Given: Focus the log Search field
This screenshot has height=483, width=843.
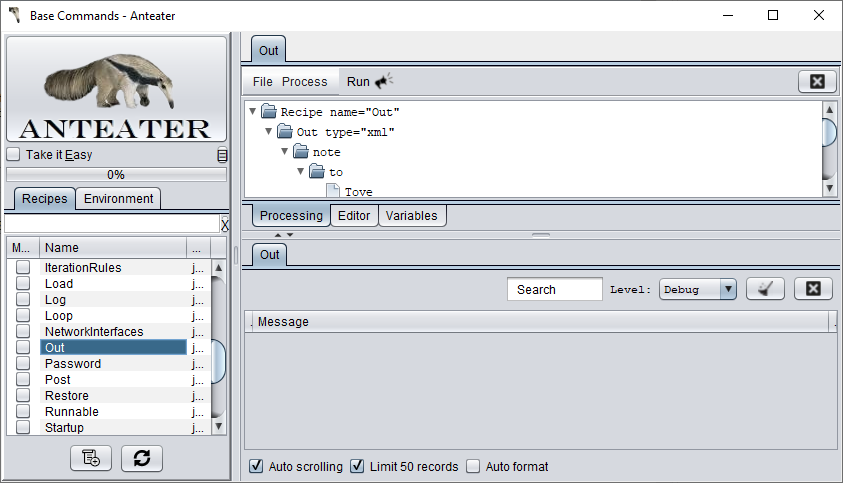Looking at the screenshot, I should [x=554, y=289].
